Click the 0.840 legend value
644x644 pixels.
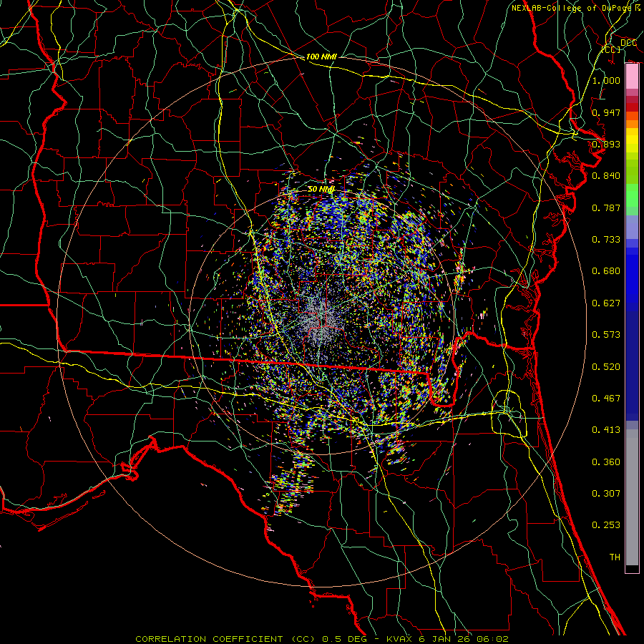(606, 176)
